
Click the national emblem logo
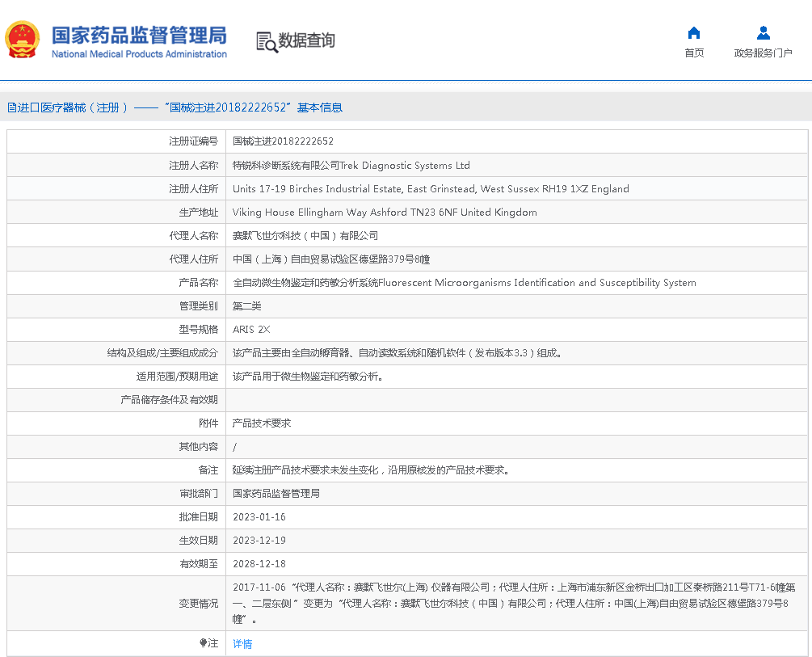pyautogui.click(x=23, y=40)
